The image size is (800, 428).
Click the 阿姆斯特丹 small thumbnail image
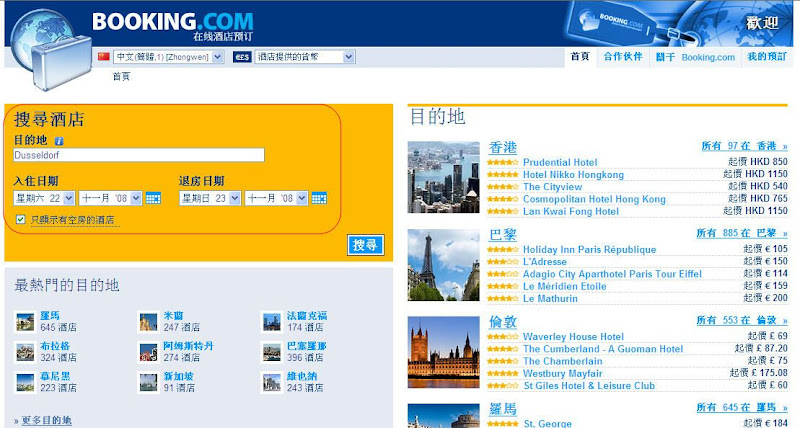[x=148, y=352]
